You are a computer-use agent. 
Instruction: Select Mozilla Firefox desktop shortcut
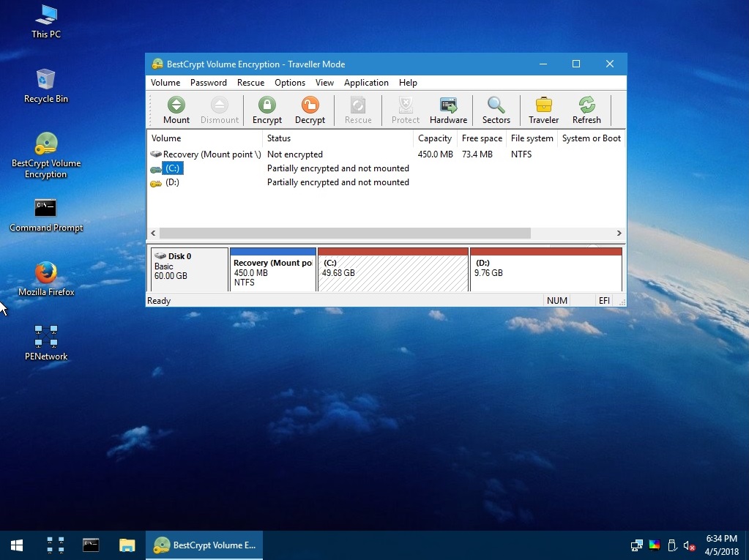tap(46, 280)
